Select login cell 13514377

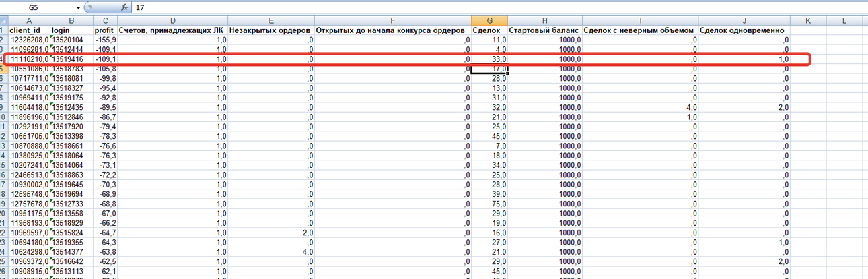(x=71, y=251)
